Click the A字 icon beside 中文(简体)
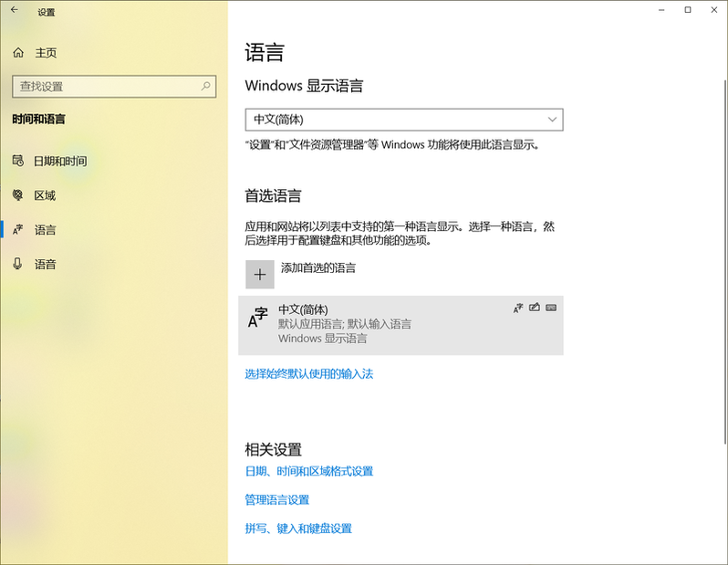The image size is (728, 565). point(258,319)
